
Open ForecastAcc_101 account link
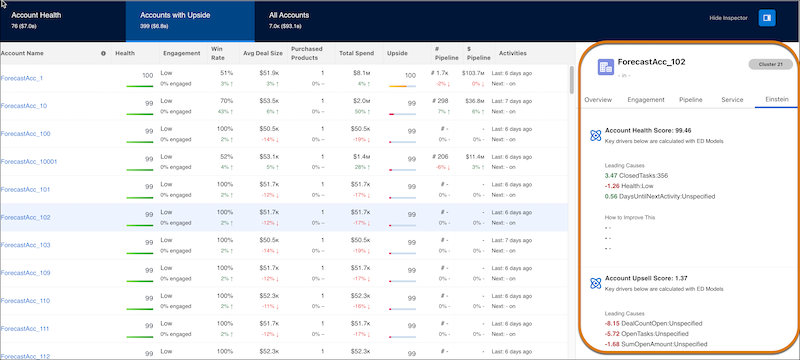tap(25, 190)
